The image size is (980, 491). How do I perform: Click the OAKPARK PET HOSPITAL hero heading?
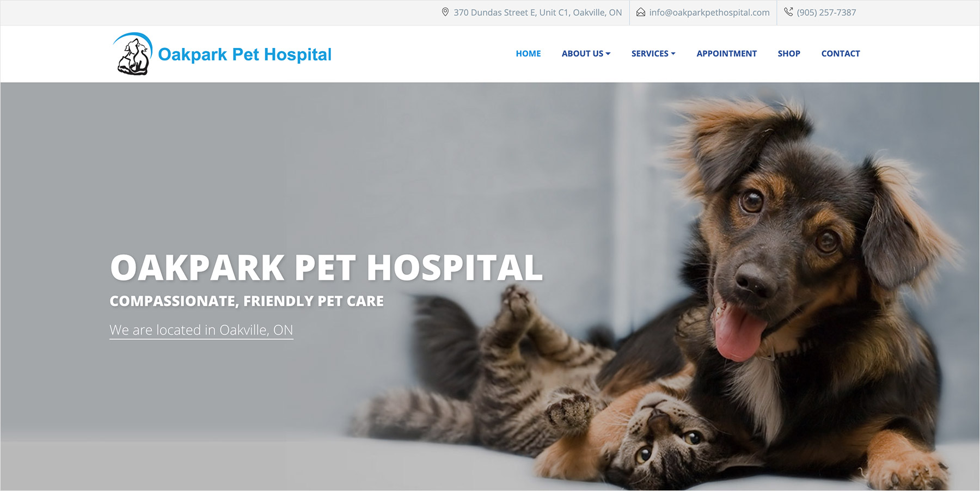tap(326, 268)
